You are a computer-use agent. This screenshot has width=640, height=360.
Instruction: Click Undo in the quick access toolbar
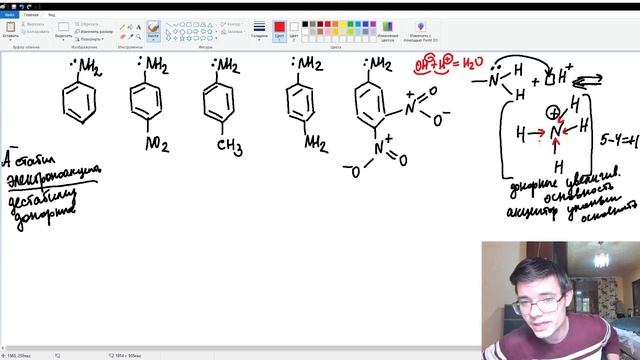pos(21,7)
